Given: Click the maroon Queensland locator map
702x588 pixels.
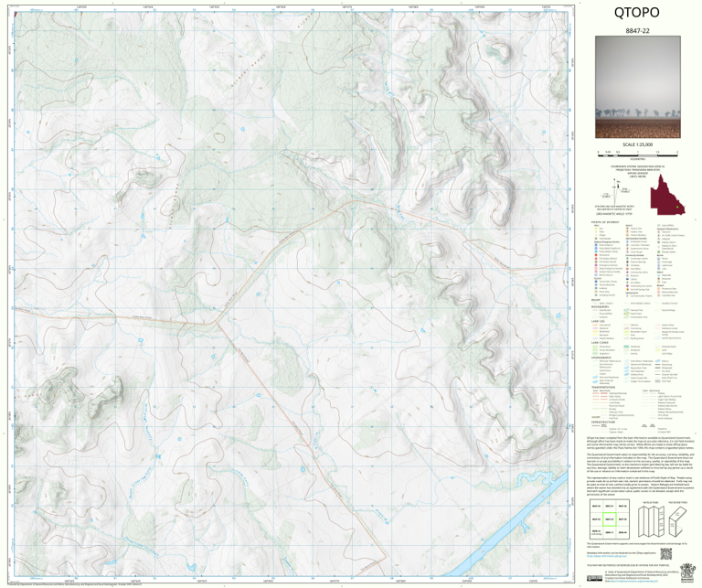Looking at the screenshot, I should [667, 196].
